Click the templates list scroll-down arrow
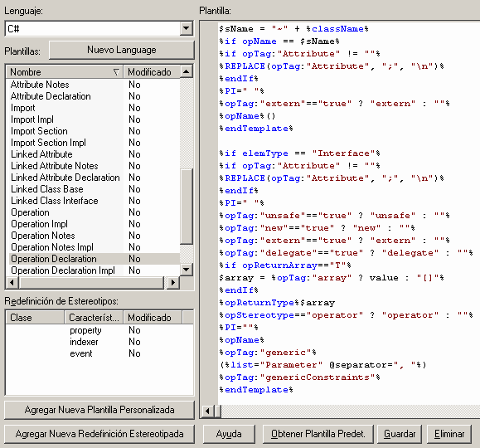The width and height of the screenshot is (480, 448). tap(186, 270)
